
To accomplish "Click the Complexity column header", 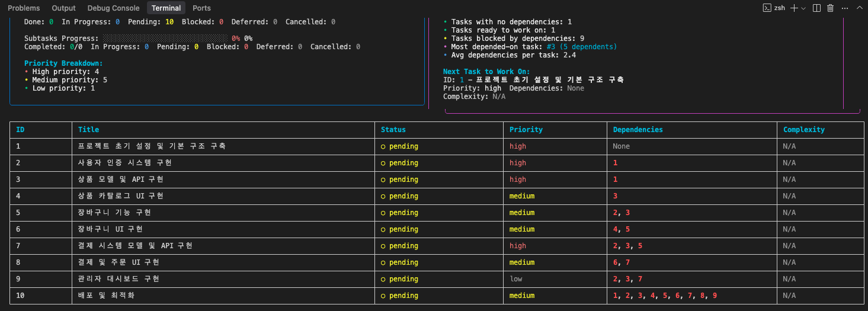I will (803, 129).
